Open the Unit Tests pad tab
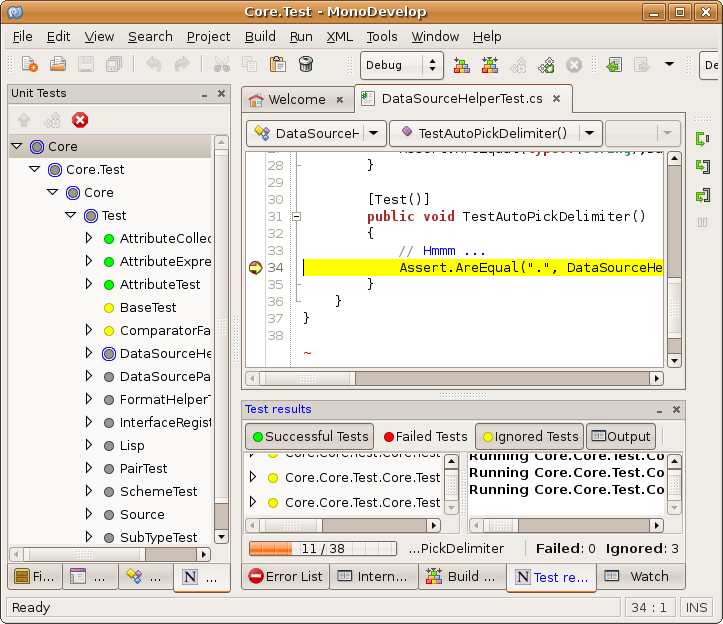Image resolution: width=723 pixels, height=624 pixels. [202, 577]
